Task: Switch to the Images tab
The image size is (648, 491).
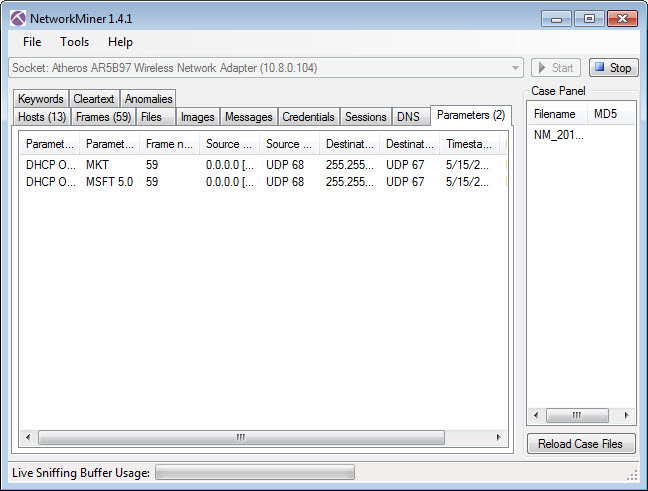Action: tap(198, 117)
